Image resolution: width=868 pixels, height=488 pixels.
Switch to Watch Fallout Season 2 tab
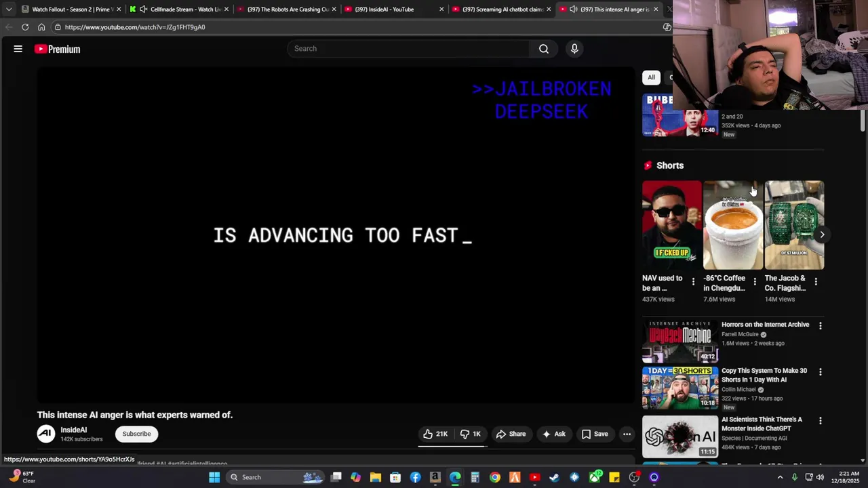71,9
